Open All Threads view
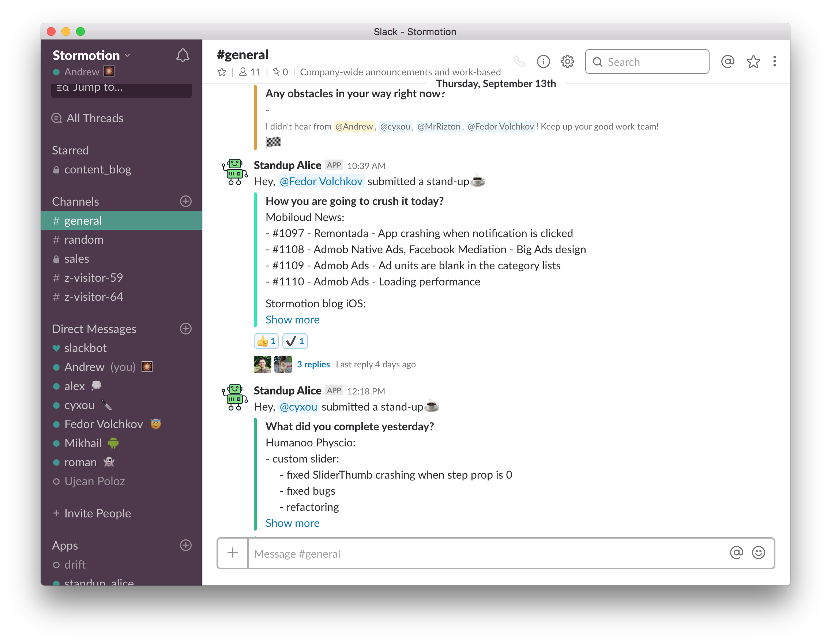 [94, 118]
